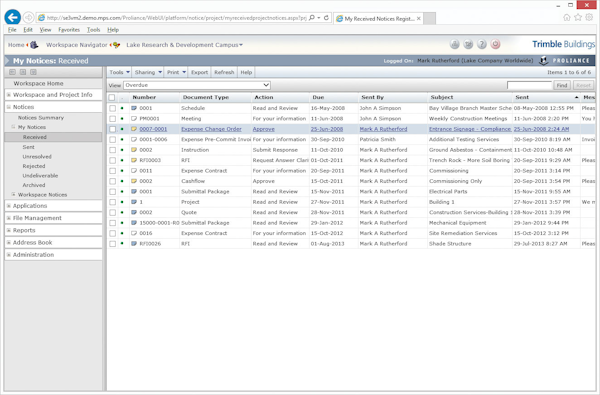Expand the Applications section
The image size is (600, 395).
coord(9,206)
